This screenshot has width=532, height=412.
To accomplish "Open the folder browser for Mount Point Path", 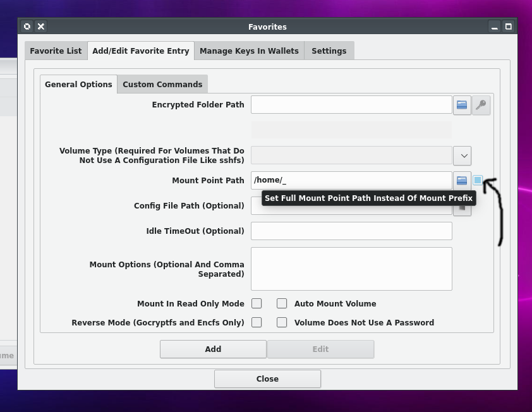I will point(462,180).
